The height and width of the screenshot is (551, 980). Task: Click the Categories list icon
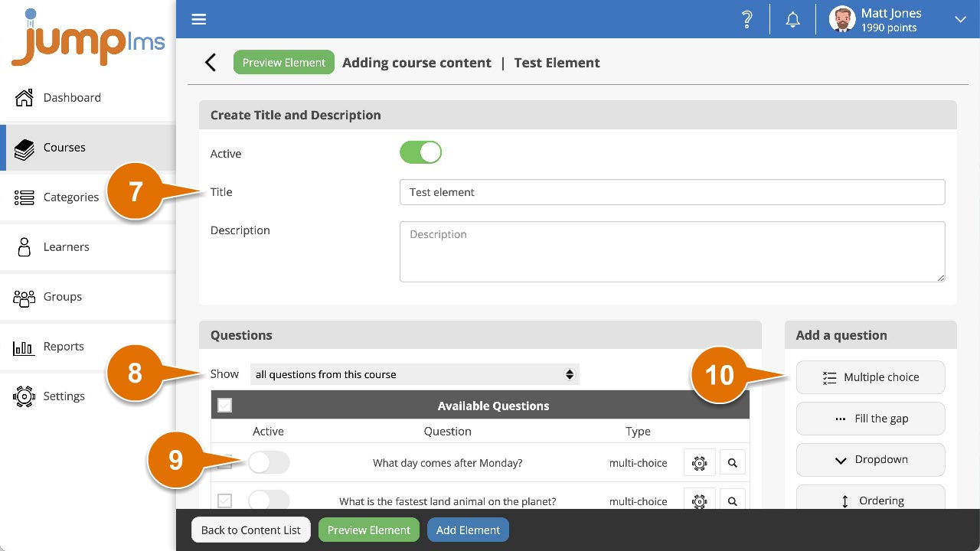coord(24,197)
